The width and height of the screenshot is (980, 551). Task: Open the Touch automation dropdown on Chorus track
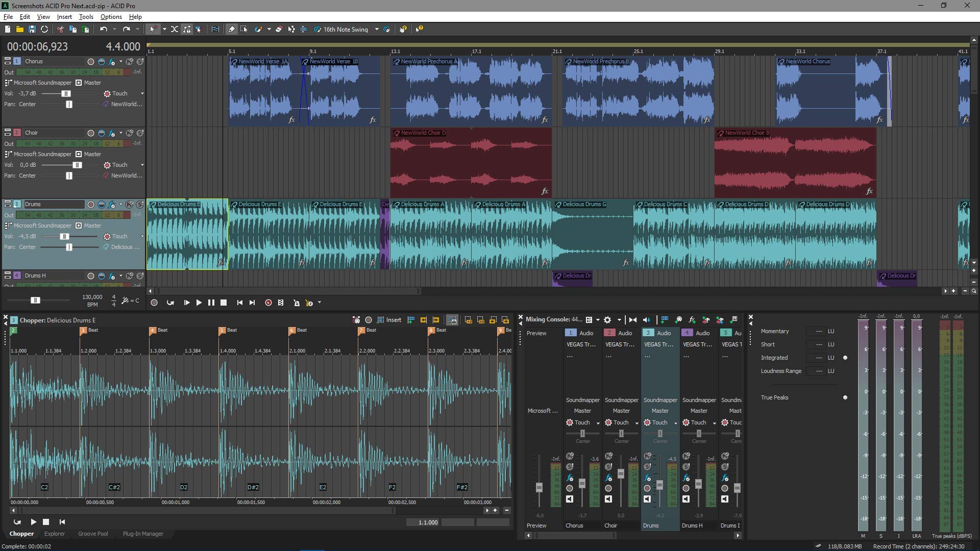(142, 93)
